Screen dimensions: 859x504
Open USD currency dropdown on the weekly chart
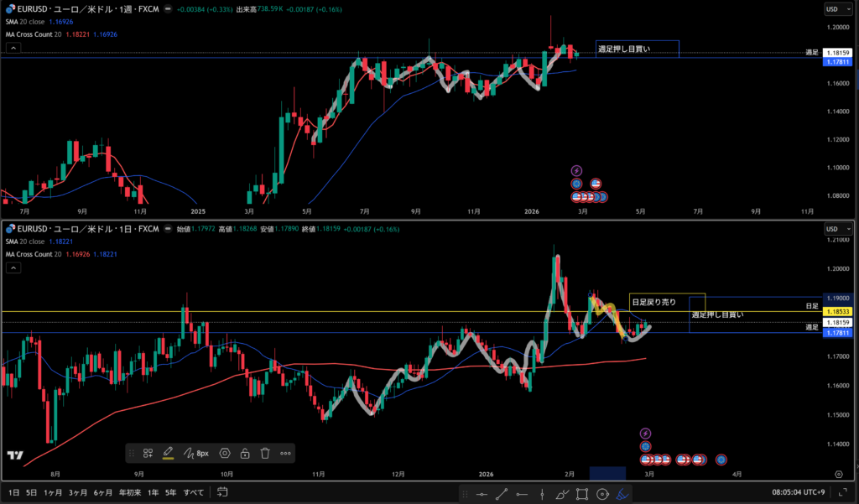pyautogui.click(x=834, y=10)
